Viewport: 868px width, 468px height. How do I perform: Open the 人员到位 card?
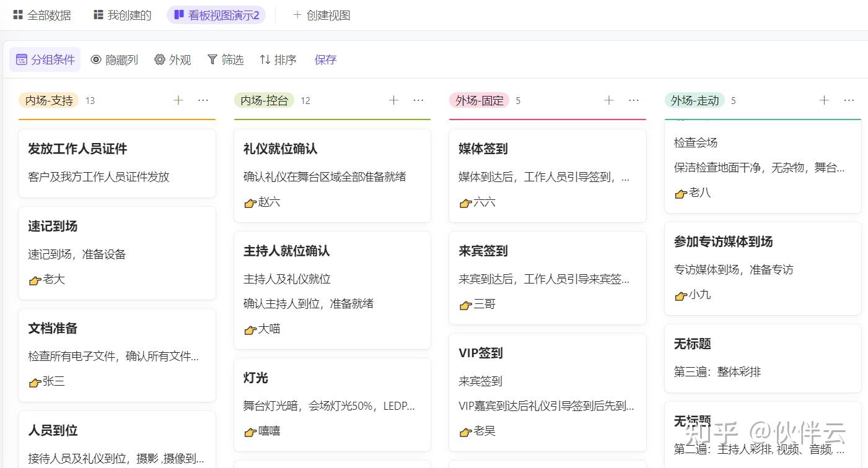pyautogui.click(x=117, y=439)
